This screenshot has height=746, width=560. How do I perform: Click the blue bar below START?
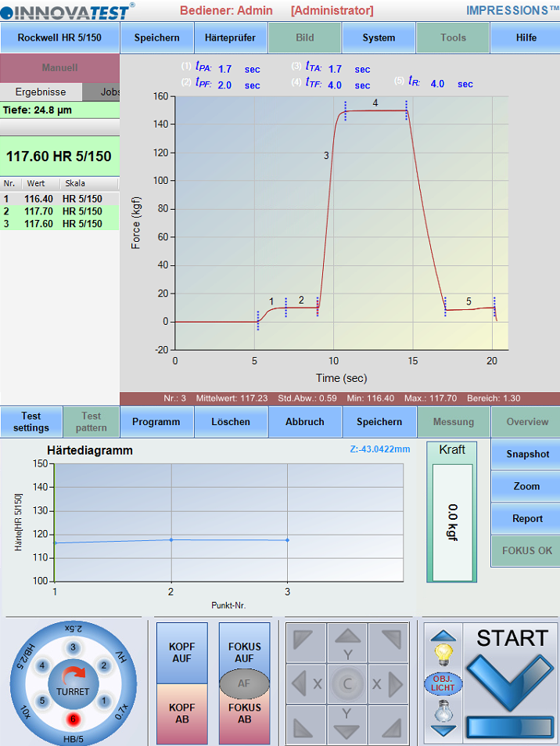tap(511, 728)
